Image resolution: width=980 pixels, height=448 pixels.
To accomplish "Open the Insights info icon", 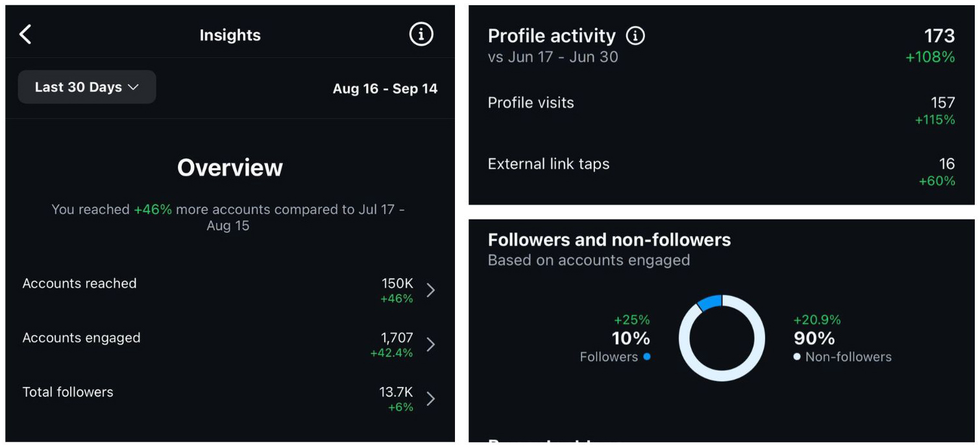I will 421,34.
